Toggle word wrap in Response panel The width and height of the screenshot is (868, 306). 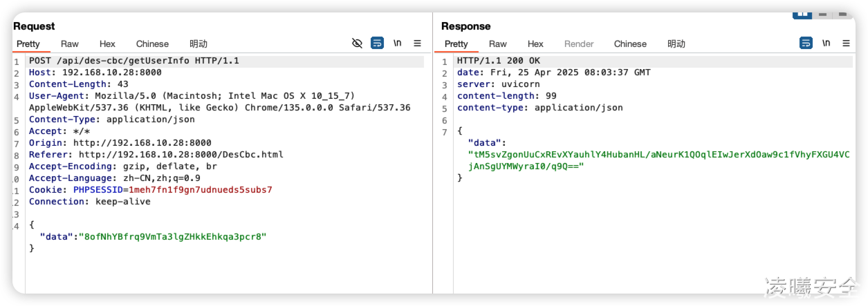(x=806, y=44)
